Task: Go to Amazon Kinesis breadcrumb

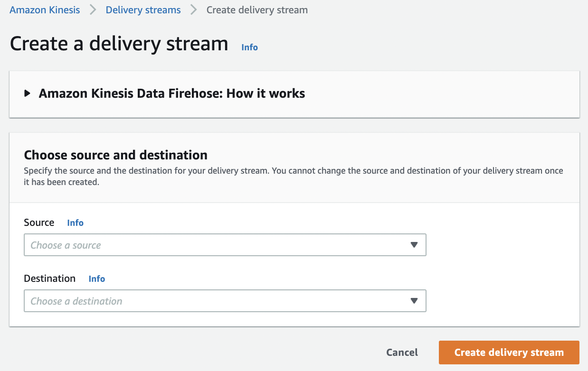Action: [x=45, y=10]
